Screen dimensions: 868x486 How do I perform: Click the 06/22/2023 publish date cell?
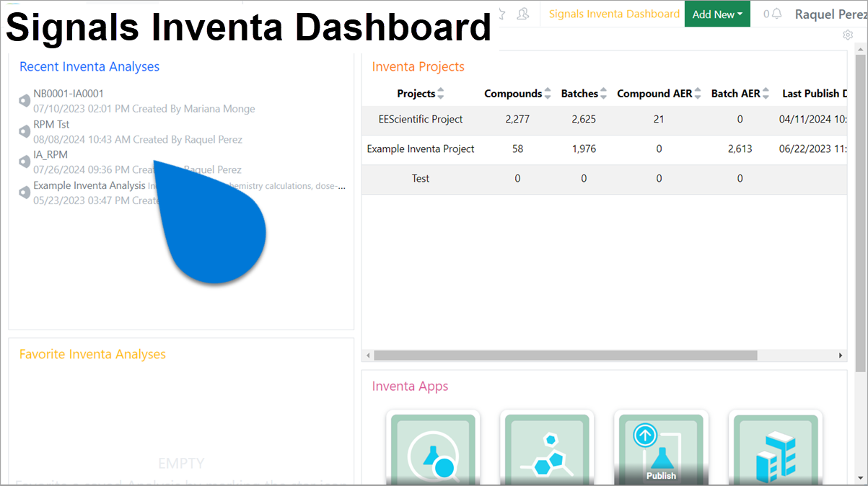click(x=812, y=149)
